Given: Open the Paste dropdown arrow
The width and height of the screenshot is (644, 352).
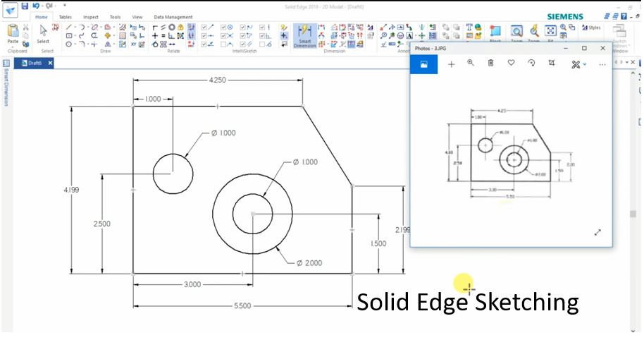Looking at the screenshot, I should 13,46.
